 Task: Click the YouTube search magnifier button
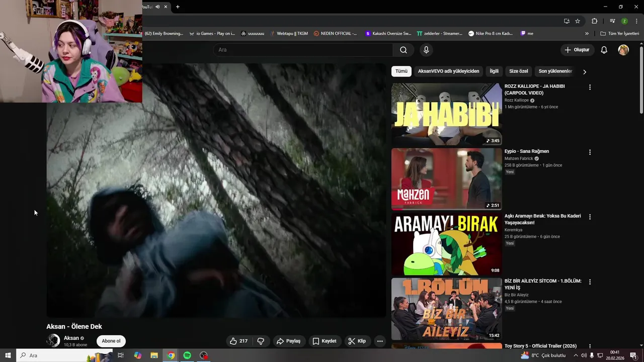pos(404,50)
